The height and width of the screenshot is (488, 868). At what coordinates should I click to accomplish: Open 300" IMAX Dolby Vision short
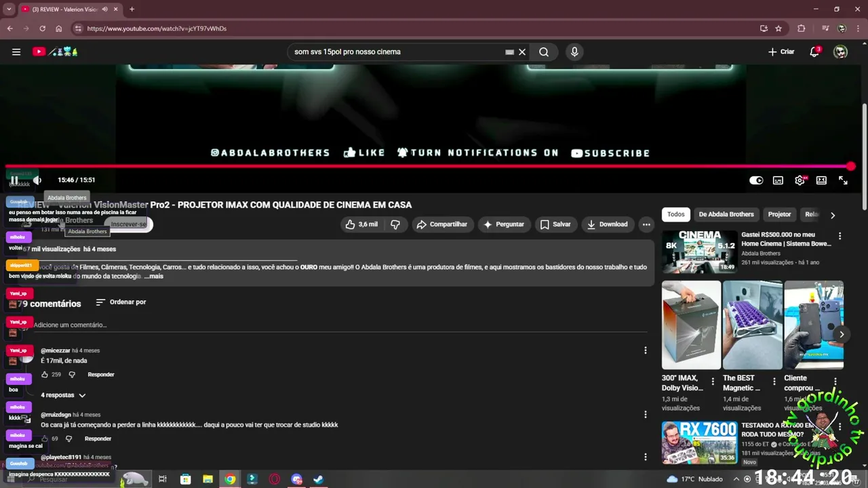point(691,325)
